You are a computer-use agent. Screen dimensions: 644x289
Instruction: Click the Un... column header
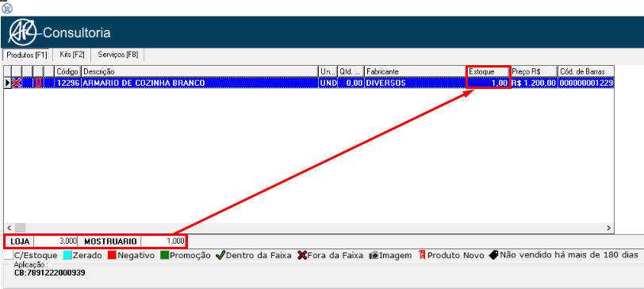pos(328,71)
